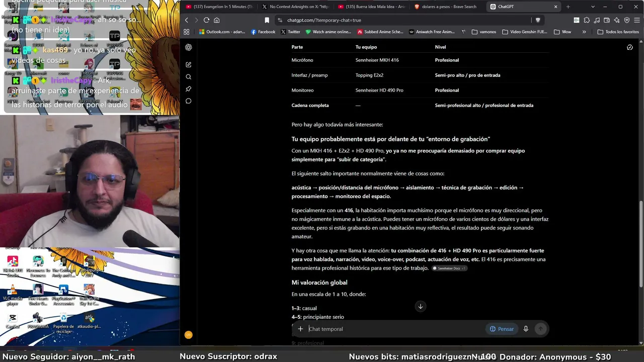Start a new chat with the compose icon
Screen dimensions: 644x362
189,64
